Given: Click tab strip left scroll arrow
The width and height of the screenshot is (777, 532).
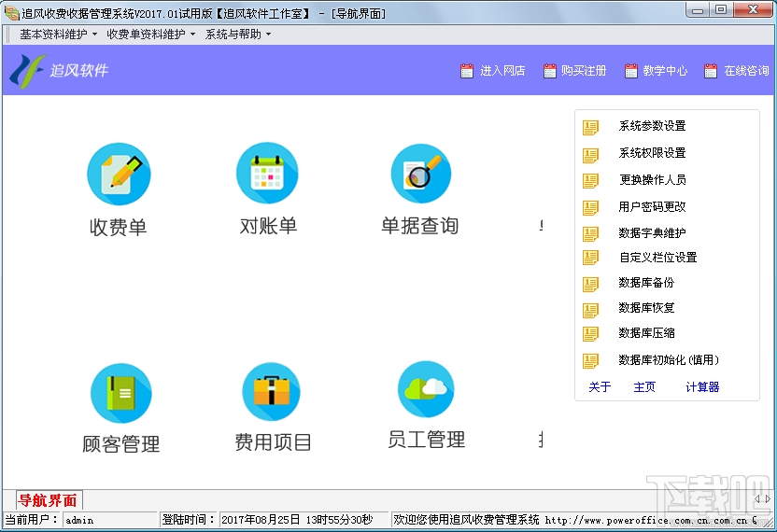Looking at the screenshot, I should pos(756,498).
